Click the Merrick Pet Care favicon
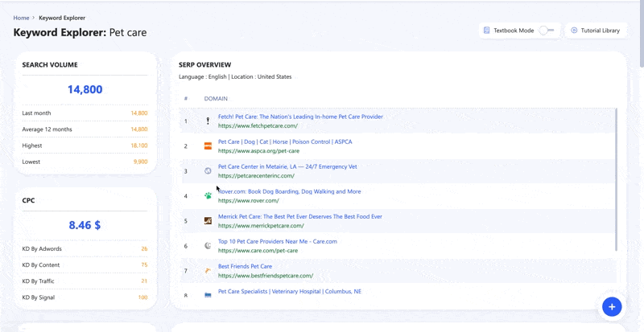Viewport: 644px width, 332px height. point(208,221)
